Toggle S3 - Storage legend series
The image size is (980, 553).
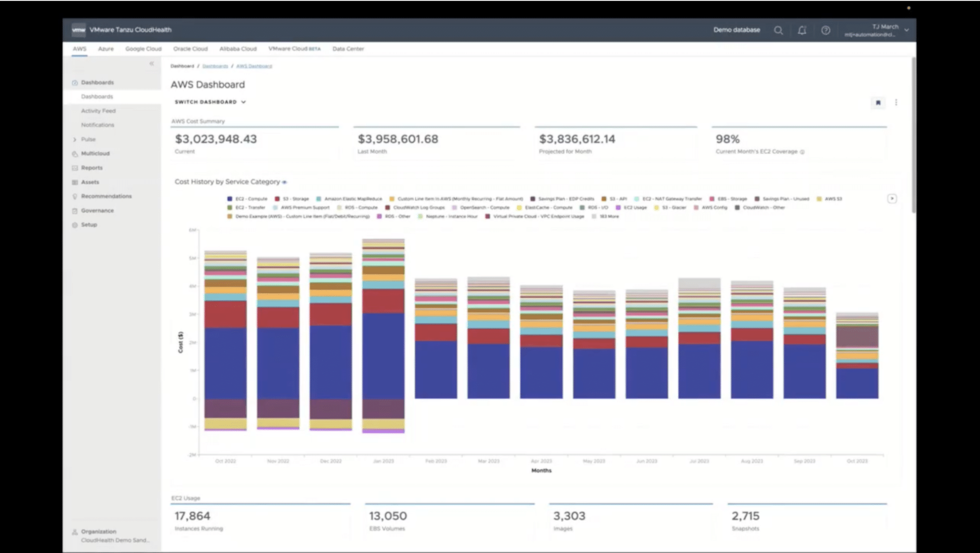(x=292, y=199)
